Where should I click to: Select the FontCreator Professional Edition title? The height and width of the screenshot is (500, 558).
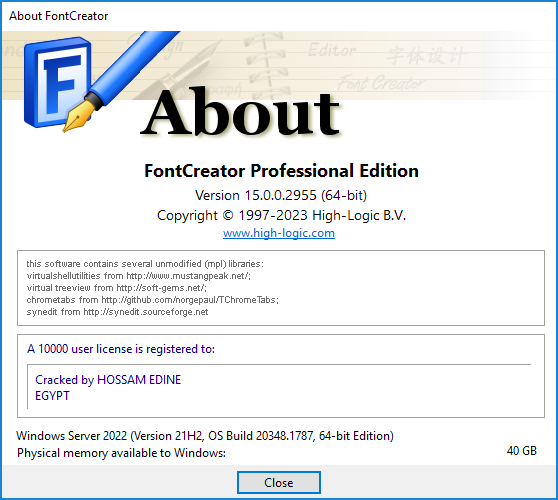[x=281, y=171]
